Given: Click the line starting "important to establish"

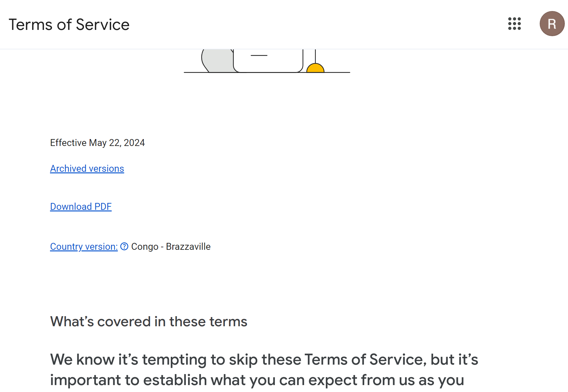Looking at the screenshot, I should tap(257, 380).
